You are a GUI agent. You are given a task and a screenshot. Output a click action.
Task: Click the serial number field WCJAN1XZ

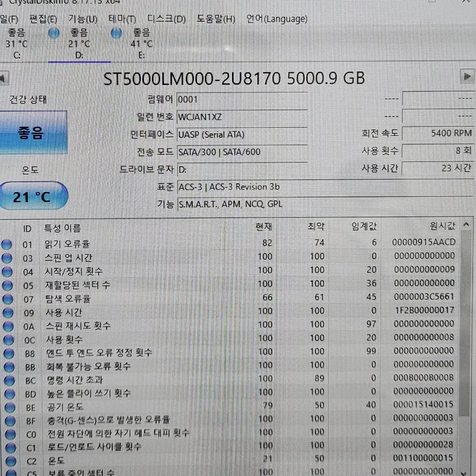click(x=242, y=117)
